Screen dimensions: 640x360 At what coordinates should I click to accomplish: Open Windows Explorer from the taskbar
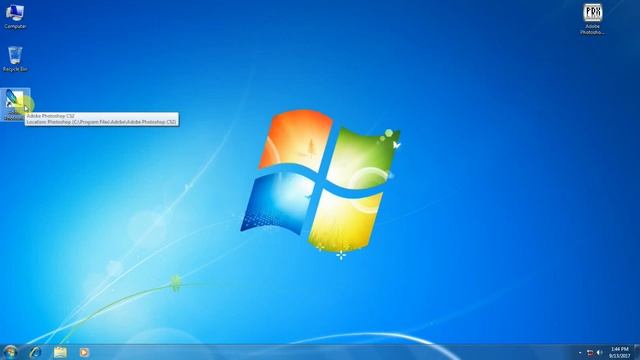point(60,352)
